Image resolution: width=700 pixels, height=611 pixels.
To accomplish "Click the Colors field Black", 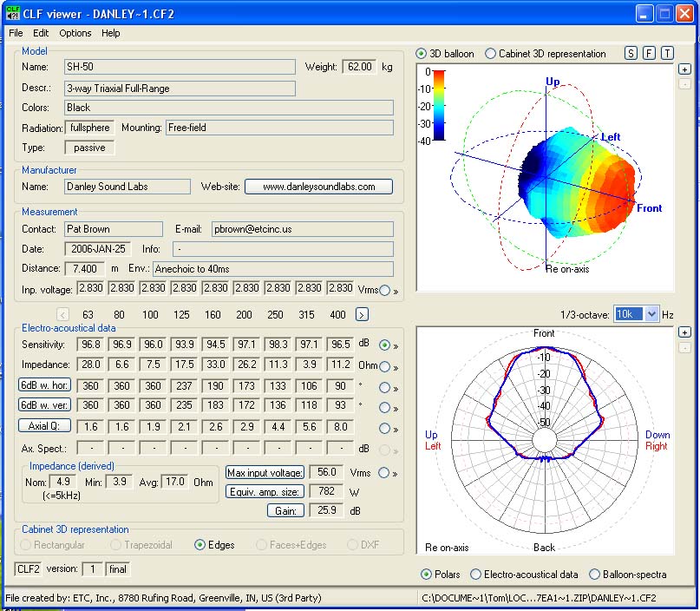I will [x=229, y=108].
